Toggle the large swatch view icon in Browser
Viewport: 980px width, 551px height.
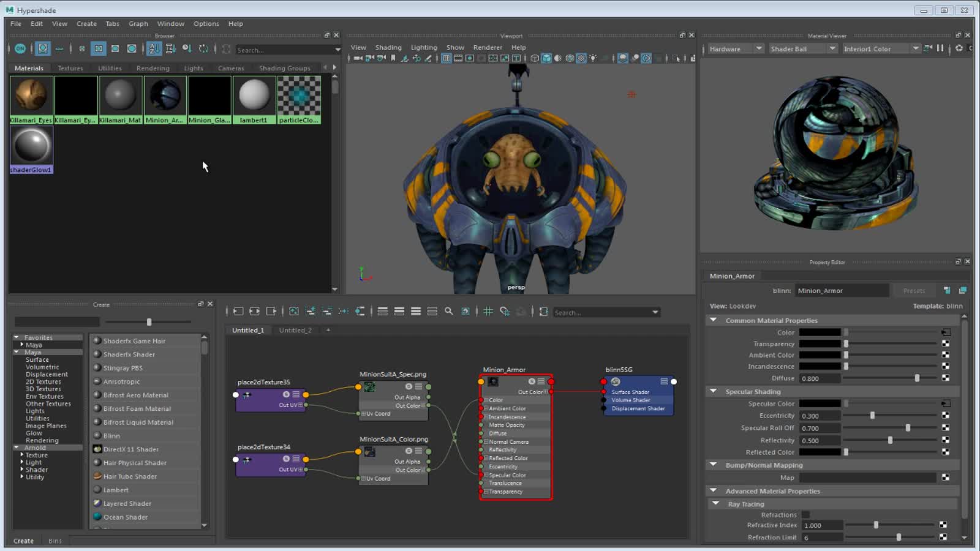coord(131,48)
